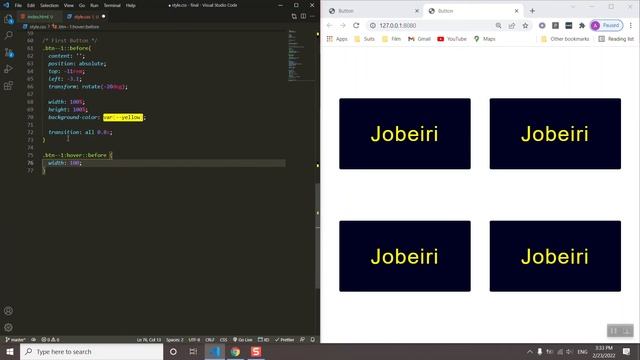Select CSS language mode in status bar
The width and height of the screenshot is (640, 360).
coord(224,340)
